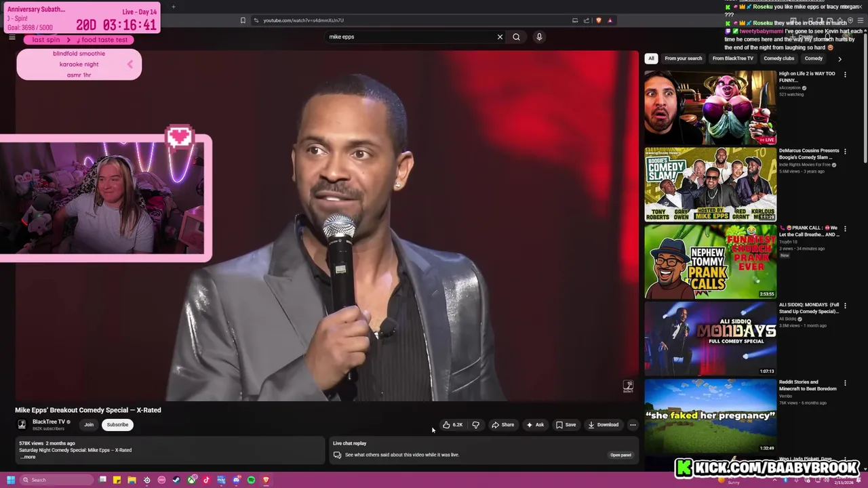Open 'High on Life 2' live video thumbnail
This screenshot has height=488, width=868.
coord(710,107)
